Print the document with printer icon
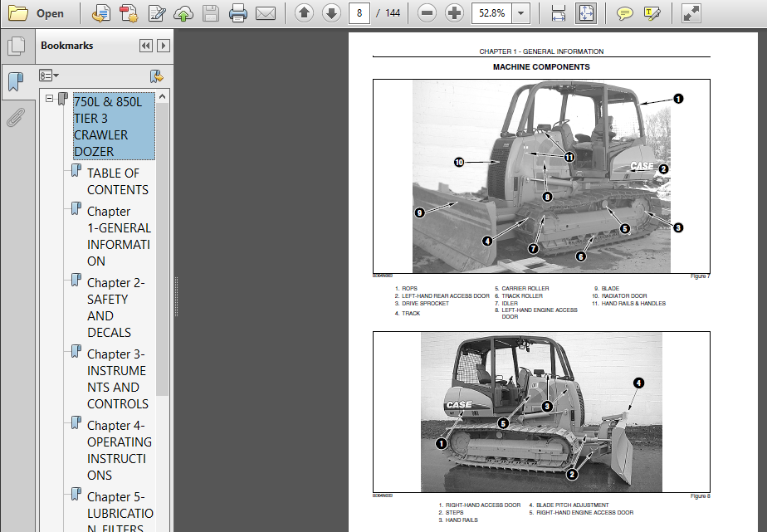Screen dimensions: 767x532 pyautogui.click(x=237, y=13)
